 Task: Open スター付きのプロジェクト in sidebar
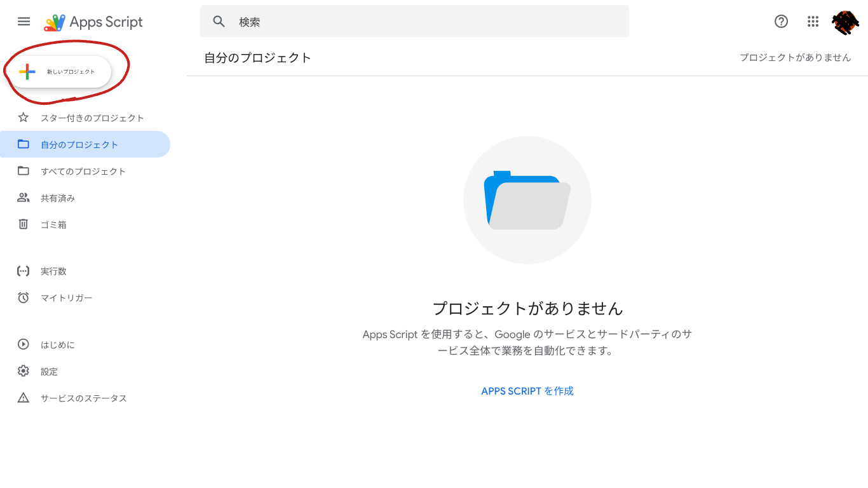click(x=85, y=118)
